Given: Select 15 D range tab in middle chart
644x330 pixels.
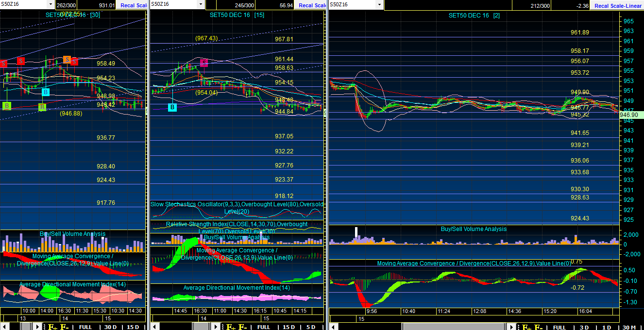Looking at the screenshot, I should [x=288, y=327].
